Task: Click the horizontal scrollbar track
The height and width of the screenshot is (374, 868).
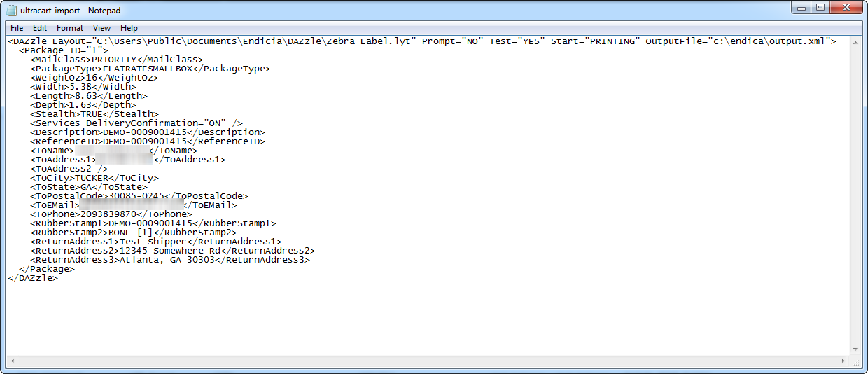Action: click(x=428, y=361)
